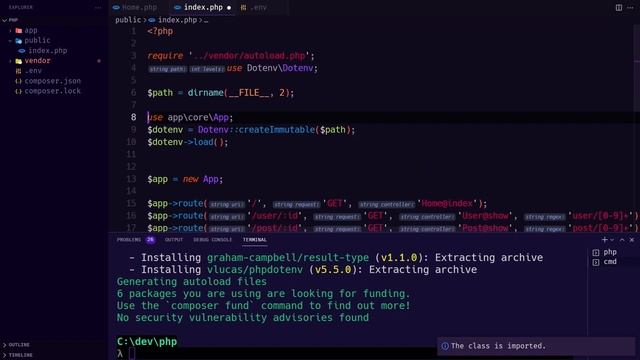The height and width of the screenshot is (360, 640).
Task: Click '$app = new App;' code line
Action: click(x=185, y=179)
